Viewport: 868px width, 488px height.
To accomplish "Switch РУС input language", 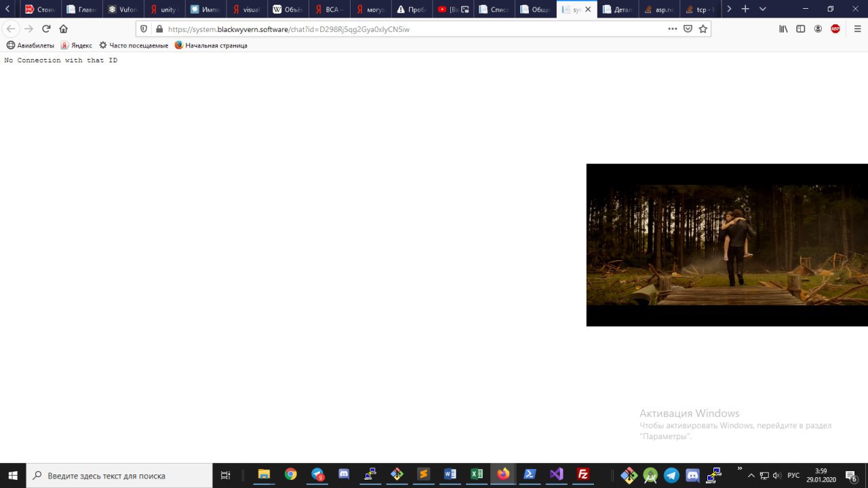I will [x=793, y=475].
